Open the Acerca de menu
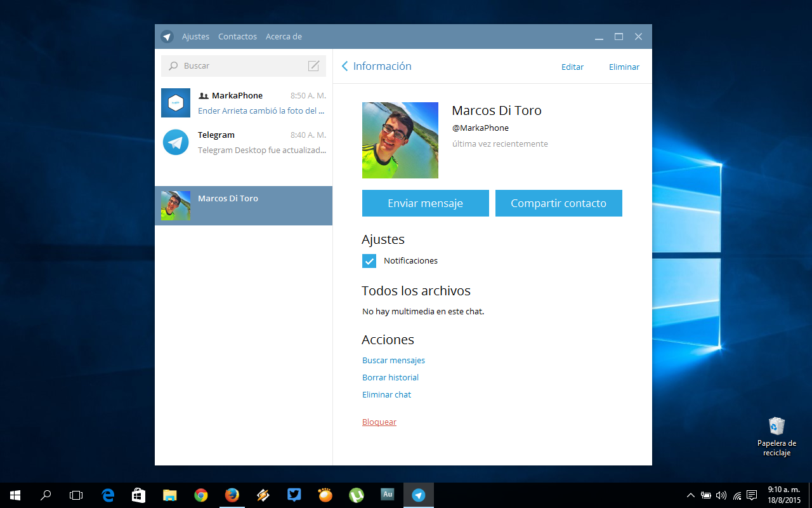 284,37
